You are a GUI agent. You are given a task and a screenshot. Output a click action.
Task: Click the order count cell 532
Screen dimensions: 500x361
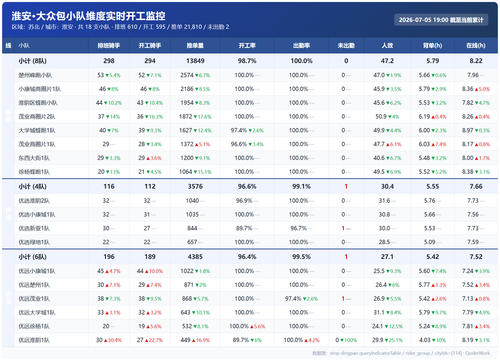pyautogui.click(x=187, y=326)
